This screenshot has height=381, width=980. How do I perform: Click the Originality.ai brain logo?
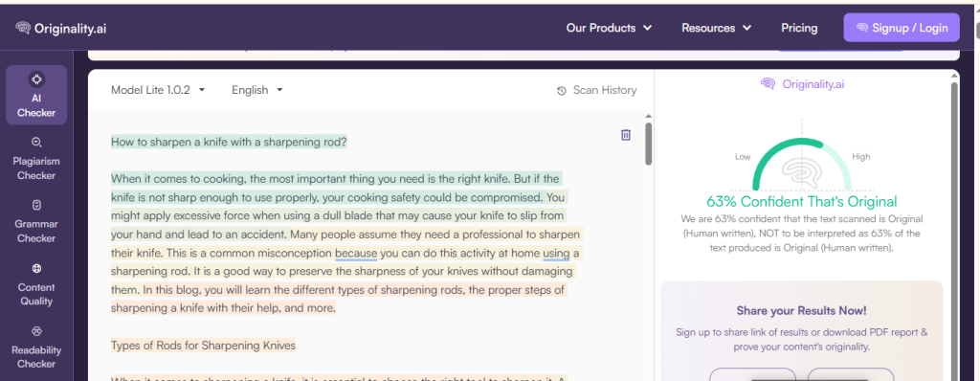coord(23,28)
